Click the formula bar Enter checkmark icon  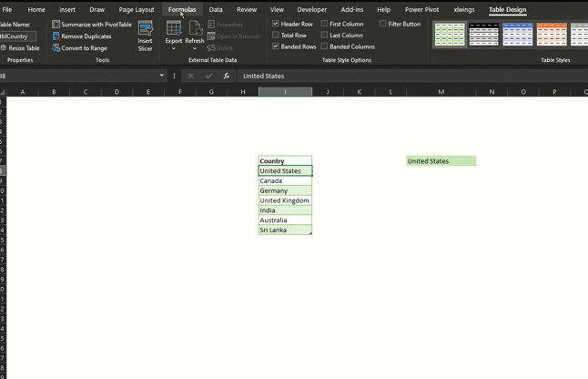coord(208,76)
